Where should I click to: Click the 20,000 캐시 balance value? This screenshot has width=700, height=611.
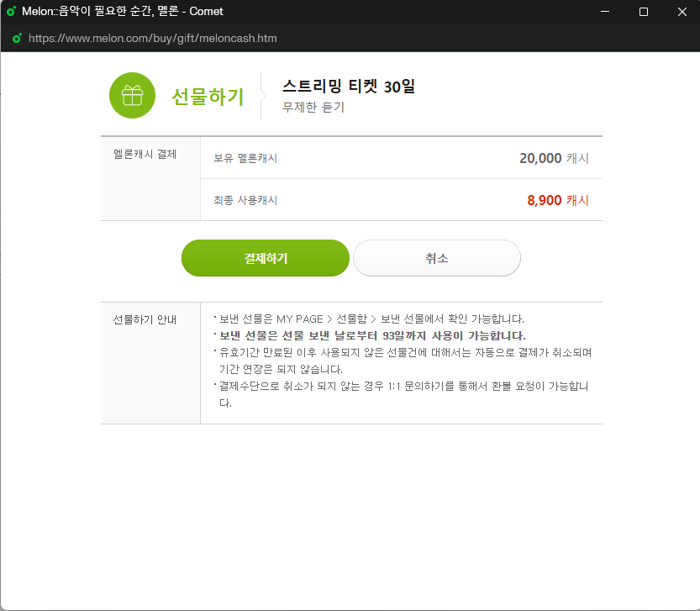click(554, 158)
